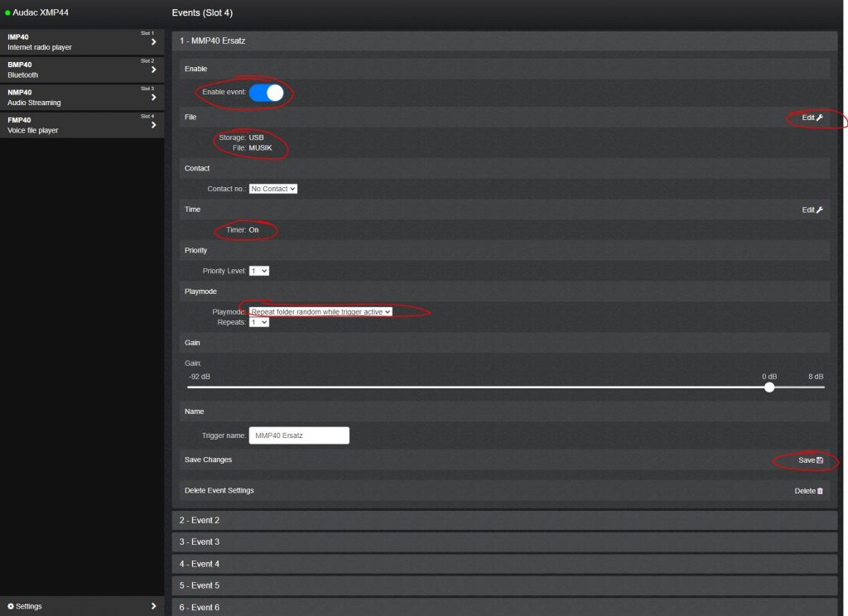Select FMP40 Voice file player module
The width and height of the screenshot is (848, 616).
[75, 125]
